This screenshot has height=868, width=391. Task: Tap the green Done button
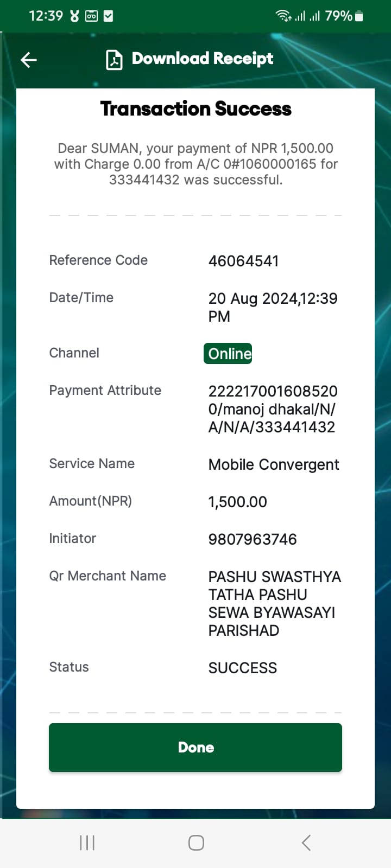tap(195, 747)
